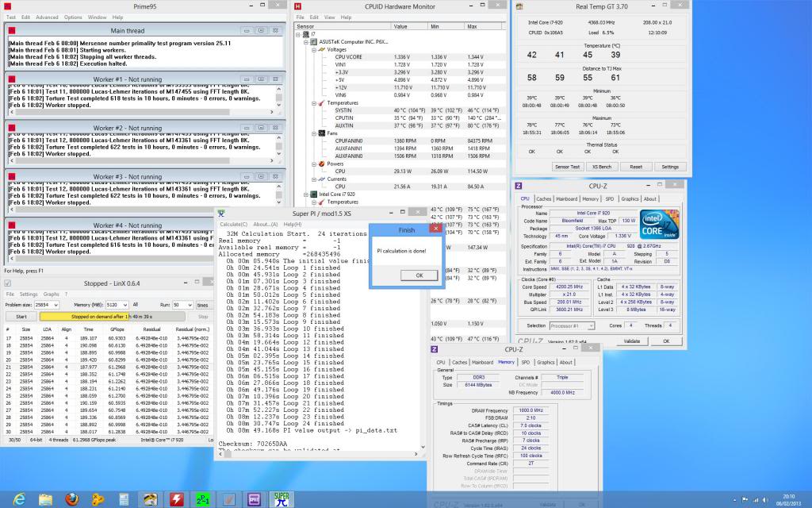The width and height of the screenshot is (812, 508).
Task: Open File Explorer folder icon on taskbar
Action: pyautogui.click(x=45, y=499)
